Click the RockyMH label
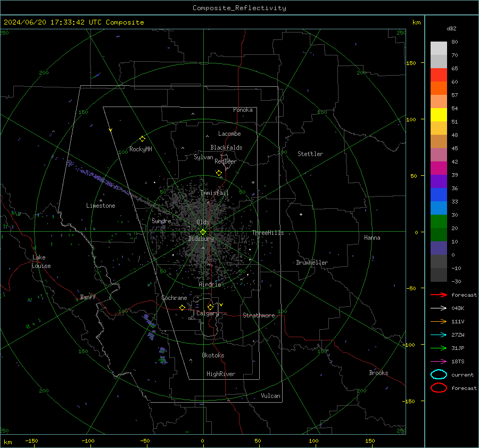The height and width of the screenshot is (448, 479). tap(141, 149)
